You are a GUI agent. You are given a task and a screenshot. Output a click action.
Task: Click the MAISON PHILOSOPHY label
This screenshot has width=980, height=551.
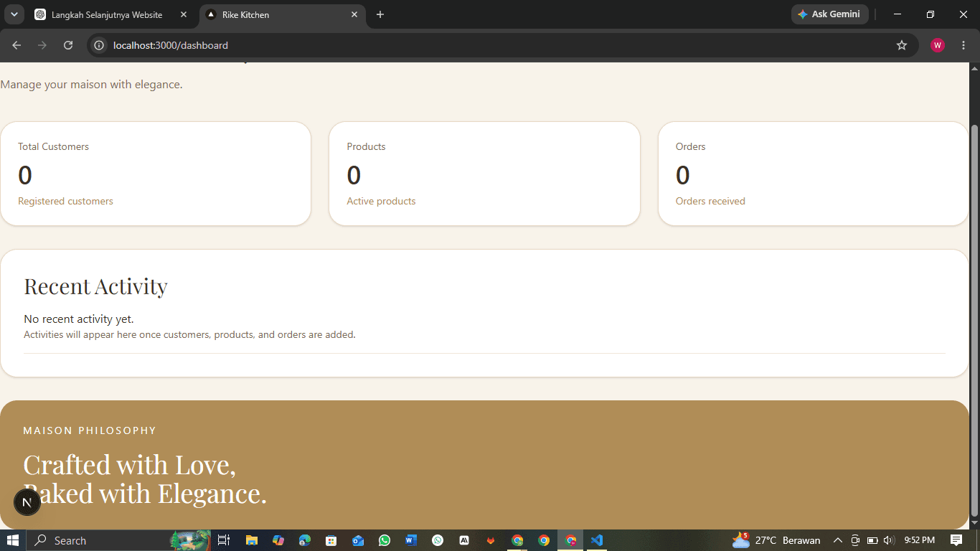(x=90, y=430)
